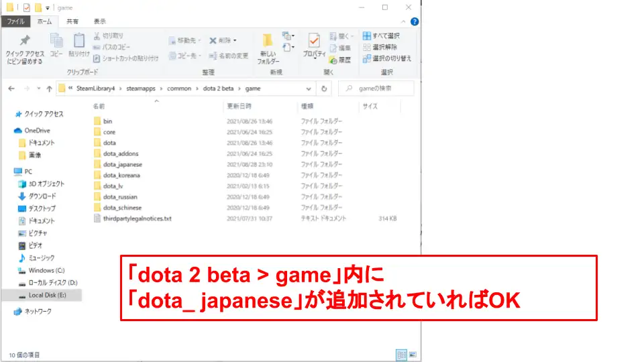This screenshot has width=644, height=362.
Task: Open the File (ファイル) tab
Action: coord(15,21)
